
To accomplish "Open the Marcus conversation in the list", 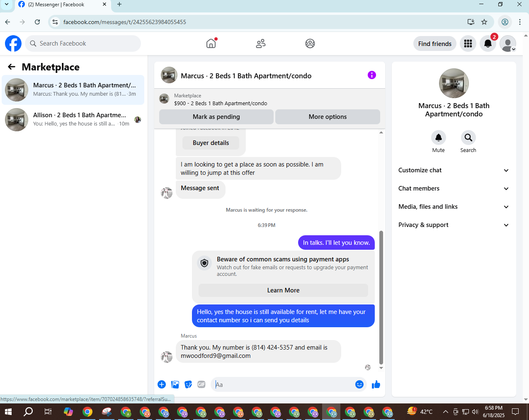I will tap(73, 89).
